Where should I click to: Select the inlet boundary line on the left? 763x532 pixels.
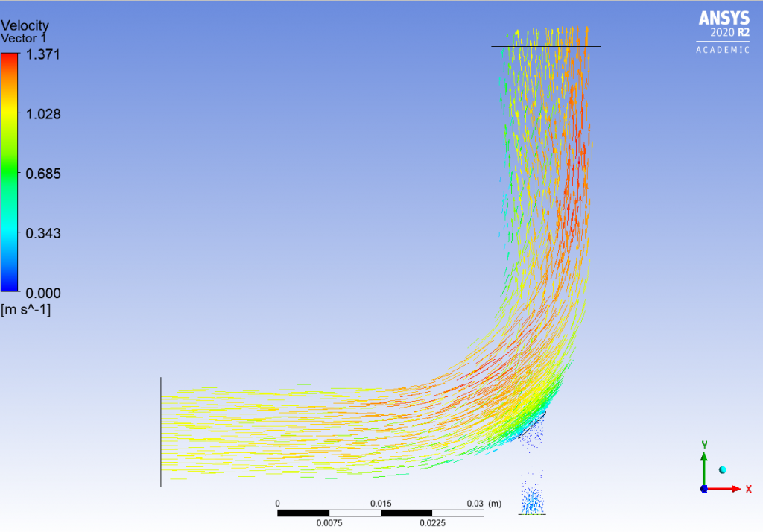161,432
